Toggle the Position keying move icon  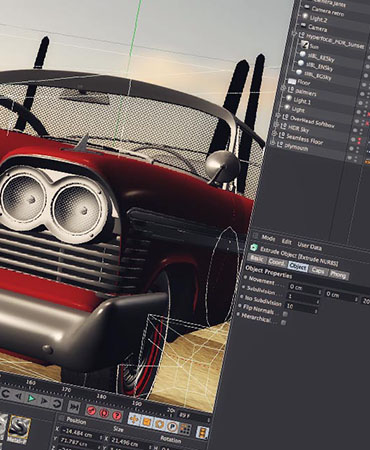[134, 419]
